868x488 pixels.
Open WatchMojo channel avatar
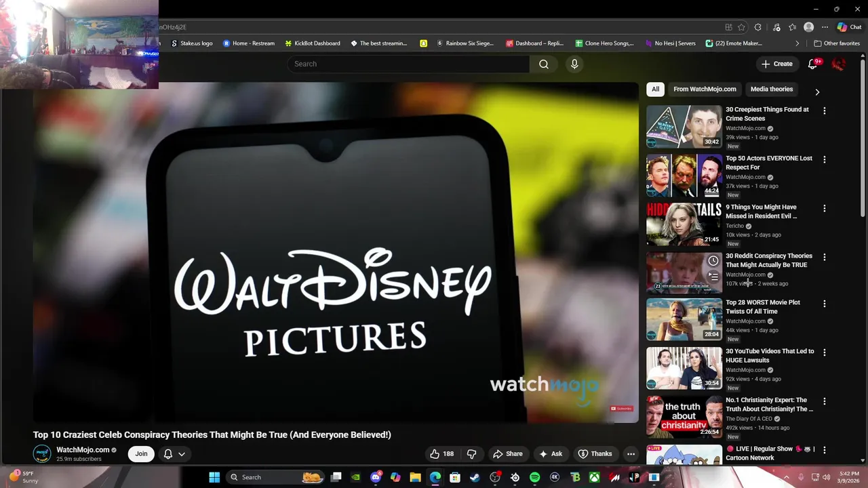coord(42,454)
